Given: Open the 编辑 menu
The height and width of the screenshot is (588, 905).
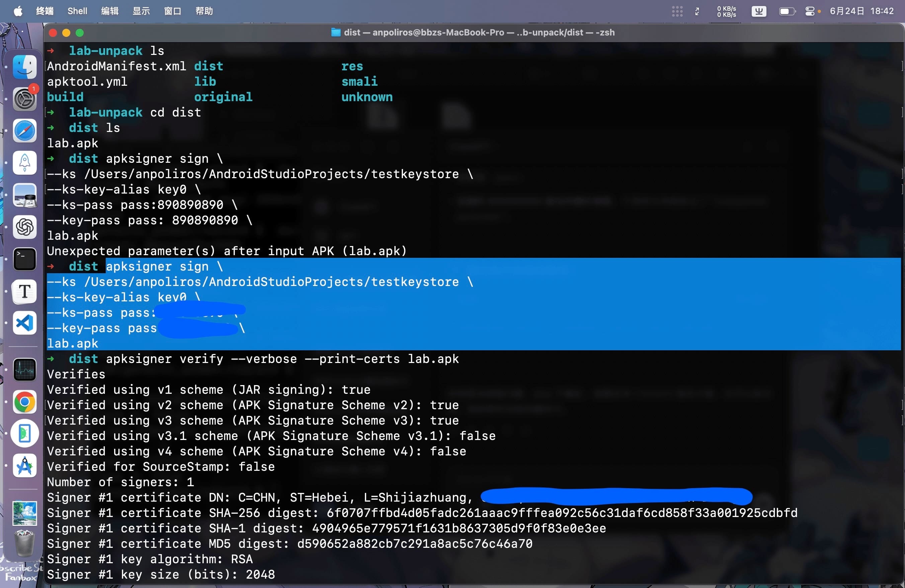Looking at the screenshot, I should (x=110, y=11).
